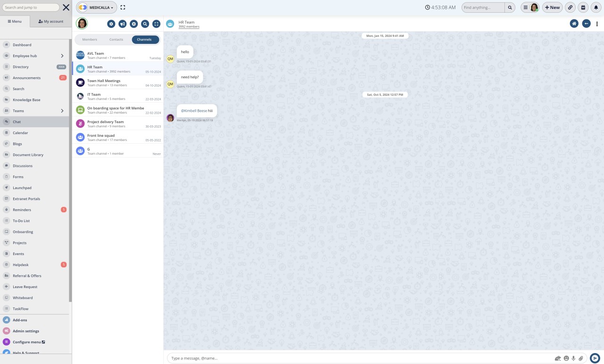Select the chat settings gear icon
604x364 pixels.
[111, 24]
